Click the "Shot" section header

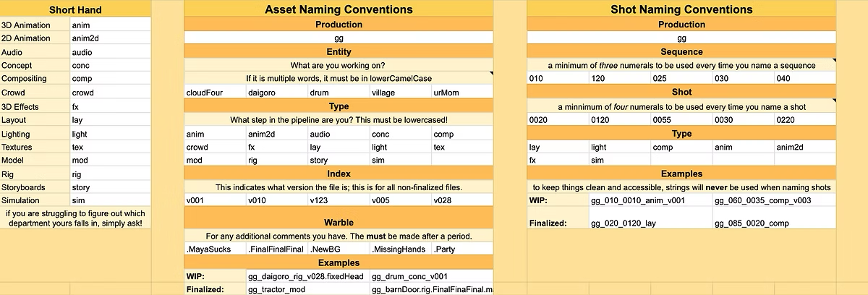681,93
